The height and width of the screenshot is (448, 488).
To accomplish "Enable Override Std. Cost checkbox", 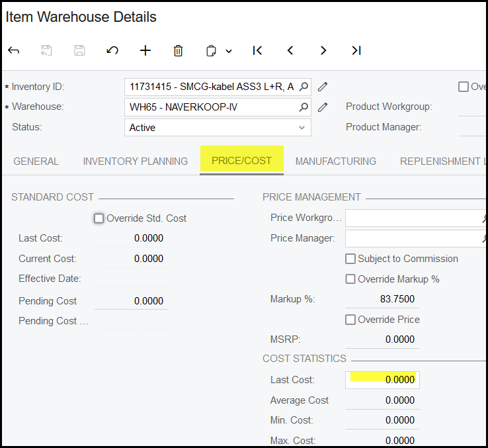I will pos(99,218).
